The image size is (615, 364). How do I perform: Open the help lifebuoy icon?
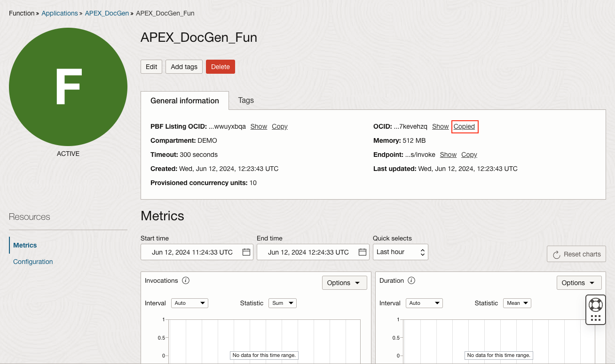[x=595, y=304]
